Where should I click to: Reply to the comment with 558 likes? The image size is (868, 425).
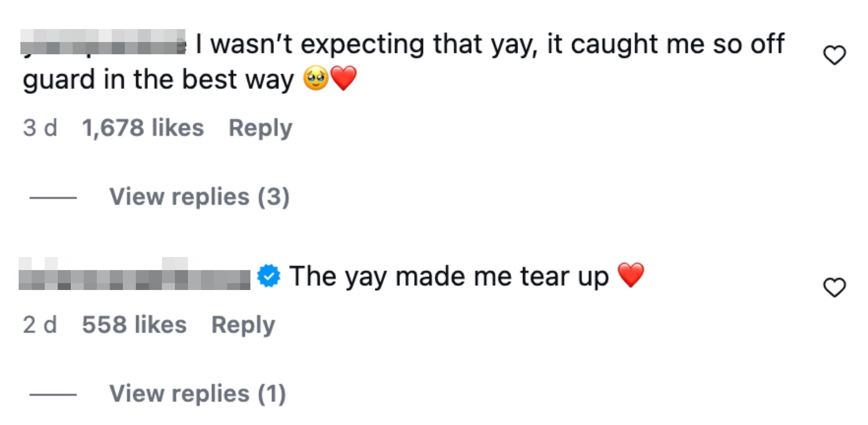tap(243, 325)
